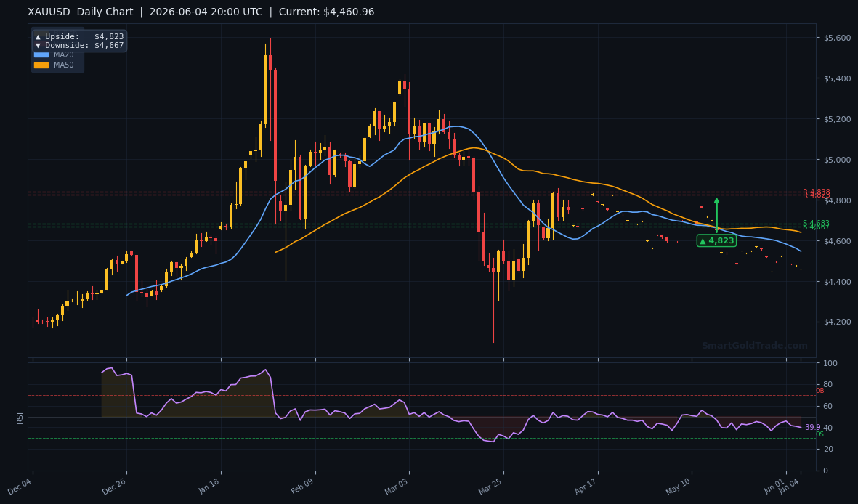
Task: Click the $4,800 price axis label
Action: (x=837, y=201)
